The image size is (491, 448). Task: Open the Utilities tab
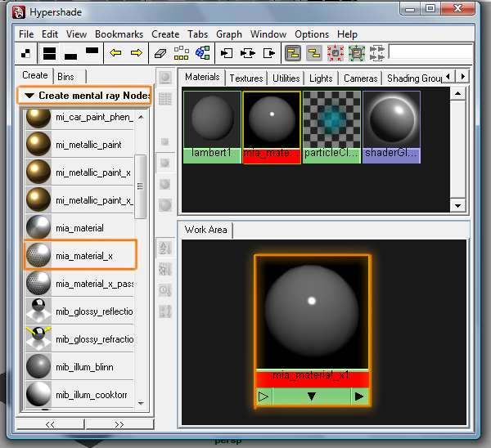[286, 78]
